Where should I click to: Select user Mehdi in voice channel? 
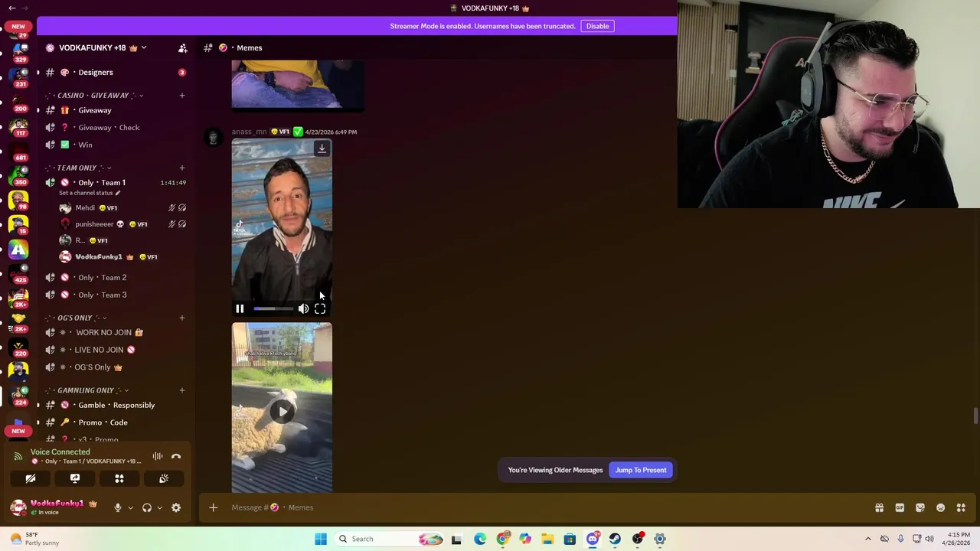coord(122,207)
